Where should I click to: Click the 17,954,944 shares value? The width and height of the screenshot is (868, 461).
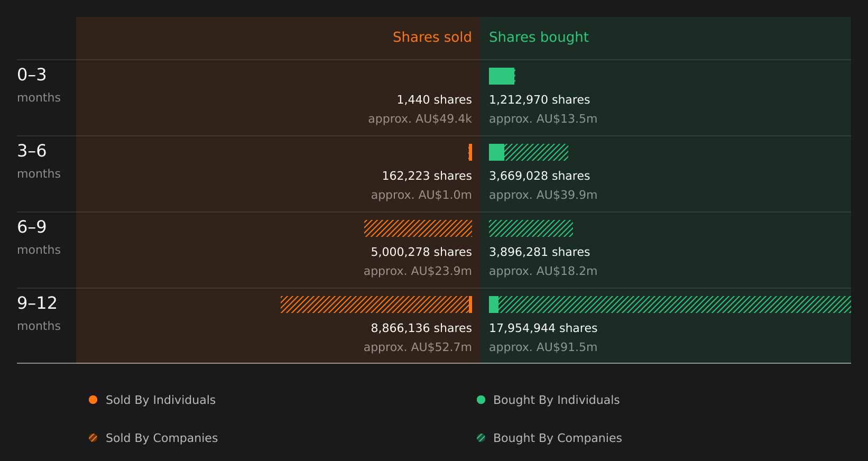pyautogui.click(x=543, y=328)
